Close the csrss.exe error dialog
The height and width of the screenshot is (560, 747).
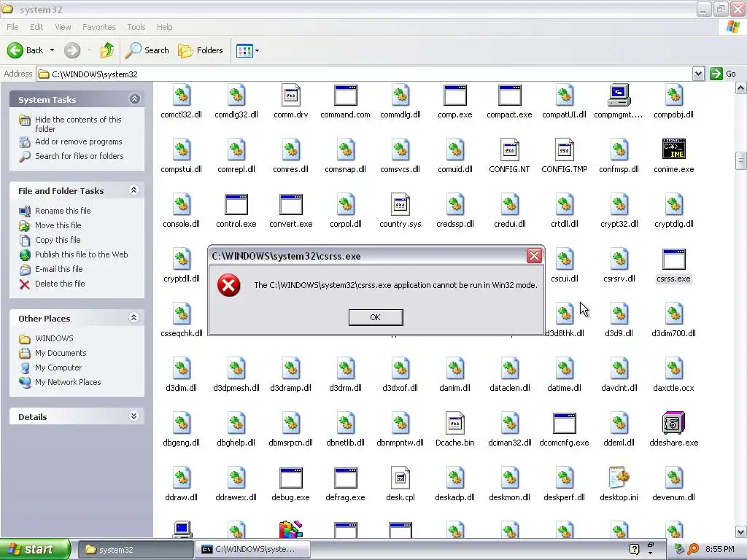tap(534, 256)
